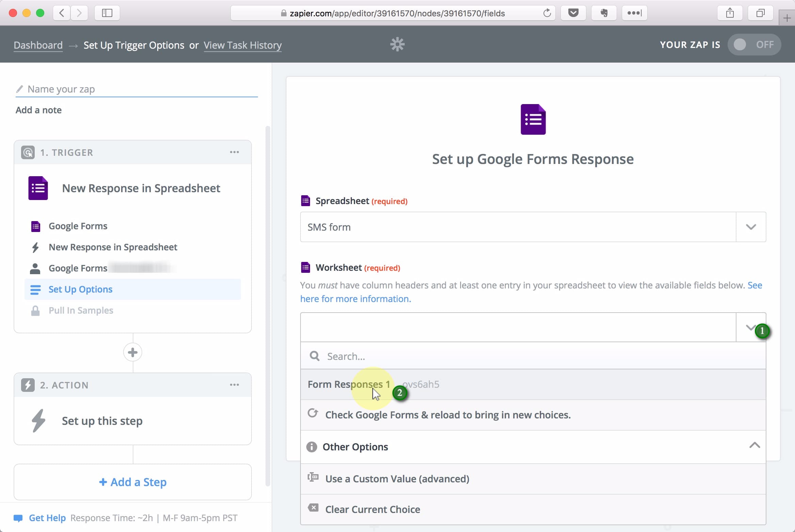Image resolution: width=795 pixels, height=532 pixels.
Task: Click the Evernote extension icon in Safari toolbar
Action: (x=604, y=13)
